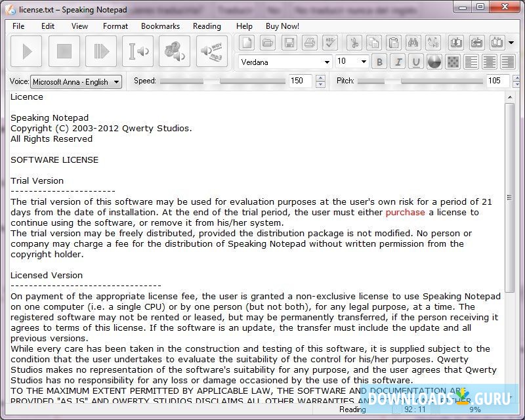Screen dimensions: 525x420
Task: Click the toggle bookmark book icon
Action: [x=497, y=43]
